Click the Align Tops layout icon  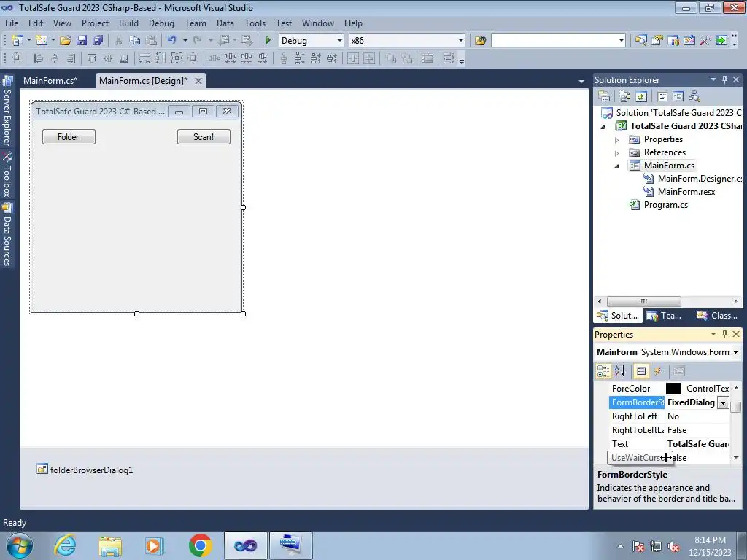pyautogui.click(x=91, y=58)
